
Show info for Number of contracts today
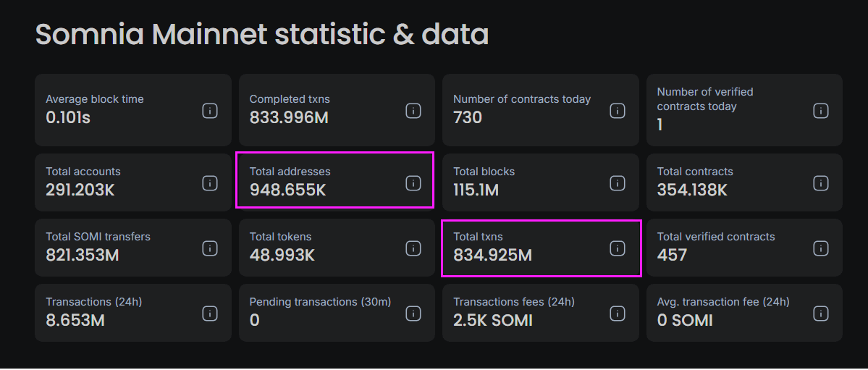pos(617,111)
